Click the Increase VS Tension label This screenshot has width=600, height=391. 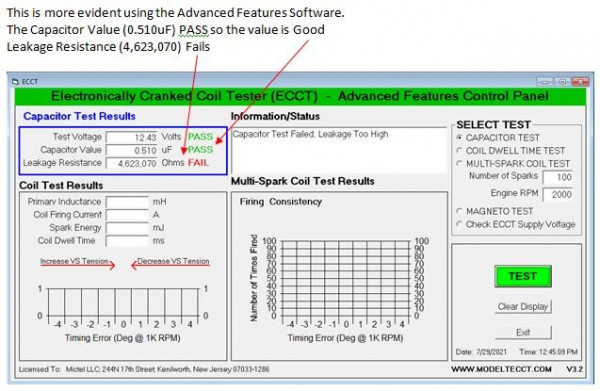[74, 261]
